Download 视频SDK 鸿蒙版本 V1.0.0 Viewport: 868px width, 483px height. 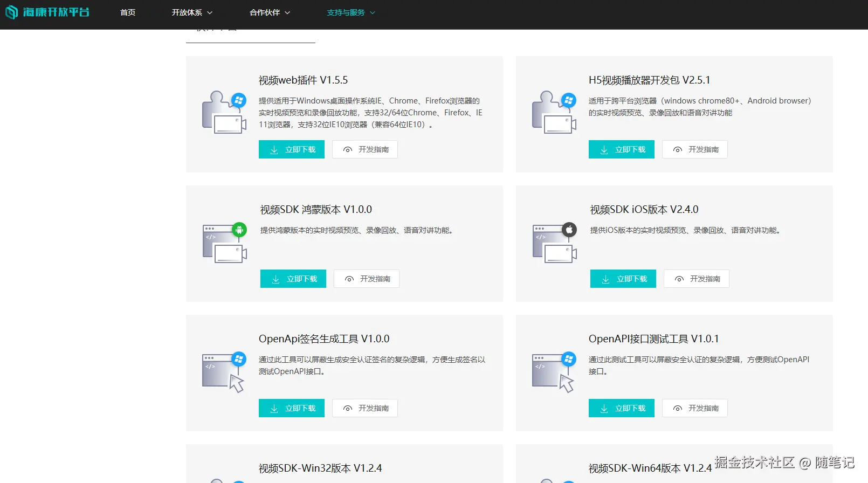(293, 279)
